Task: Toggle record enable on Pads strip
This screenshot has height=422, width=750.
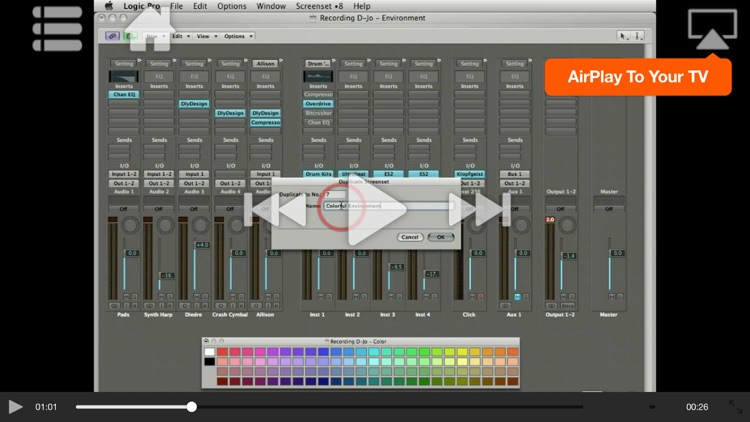Action: [134, 305]
